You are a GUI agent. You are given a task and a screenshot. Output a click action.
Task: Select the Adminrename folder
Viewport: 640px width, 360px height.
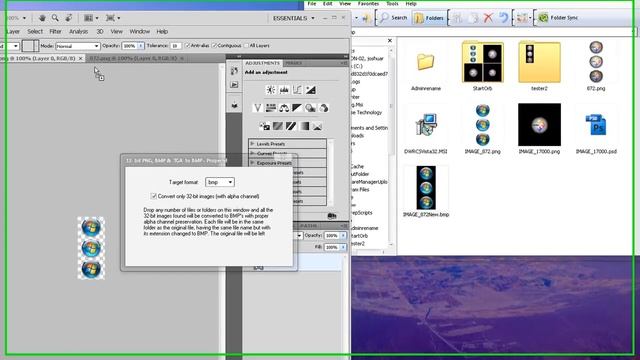(426, 62)
